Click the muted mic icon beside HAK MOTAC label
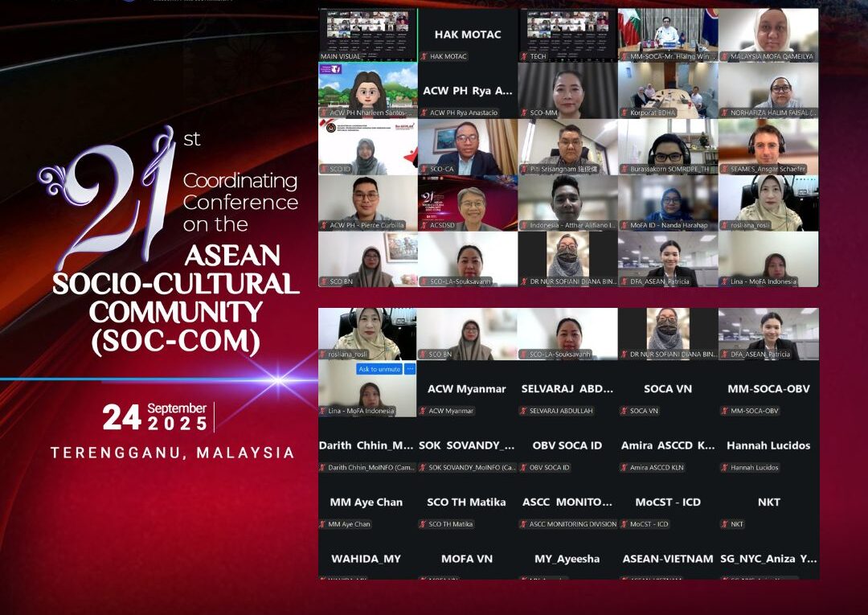The width and height of the screenshot is (868, 615). pyautogui.click(x=424, y=56)
